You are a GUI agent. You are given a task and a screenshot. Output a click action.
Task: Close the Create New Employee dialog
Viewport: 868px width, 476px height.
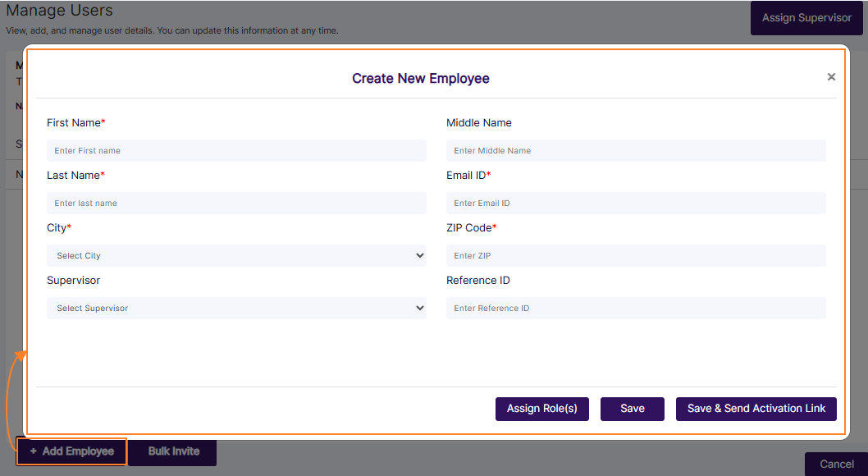pos(831,76)
